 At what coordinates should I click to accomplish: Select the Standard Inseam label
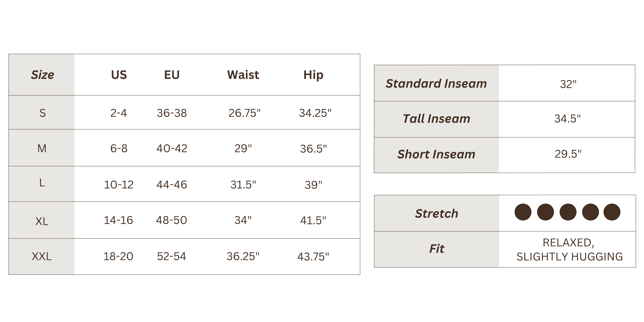(x=436, y=83)
